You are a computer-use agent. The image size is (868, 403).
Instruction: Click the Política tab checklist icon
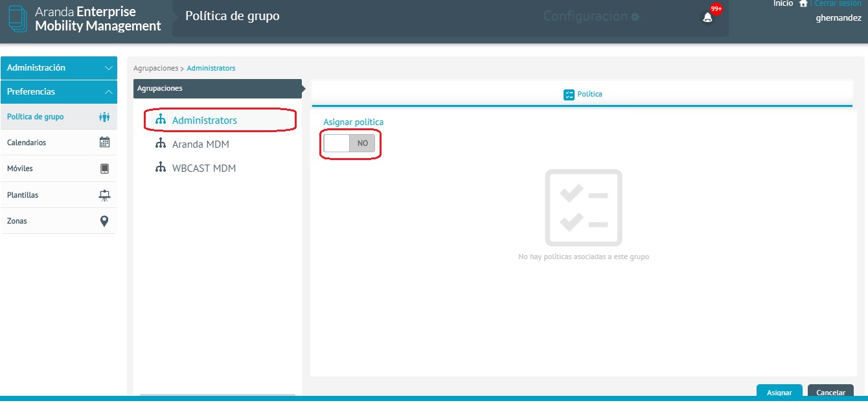[x=569, y=94]
